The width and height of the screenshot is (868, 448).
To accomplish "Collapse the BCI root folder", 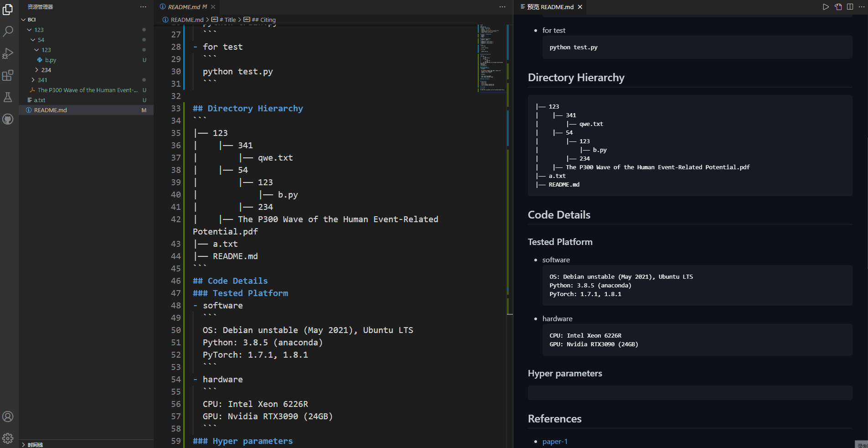I will (x=23, y=20).
